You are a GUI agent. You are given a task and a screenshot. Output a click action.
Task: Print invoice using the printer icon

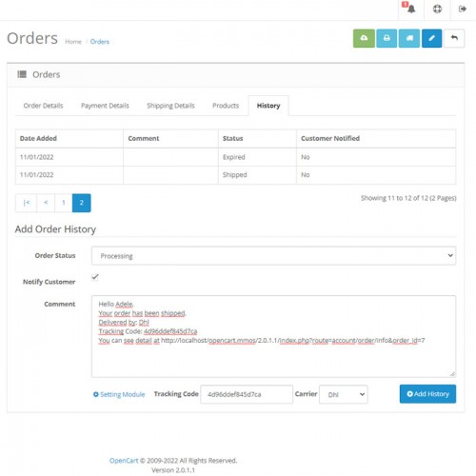[387, 38]
